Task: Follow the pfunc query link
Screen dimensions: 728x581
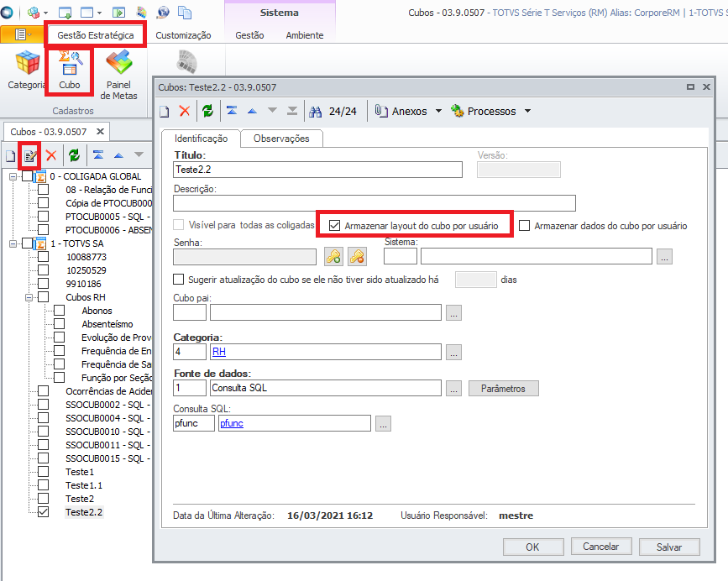Action: tap(232, 423)
